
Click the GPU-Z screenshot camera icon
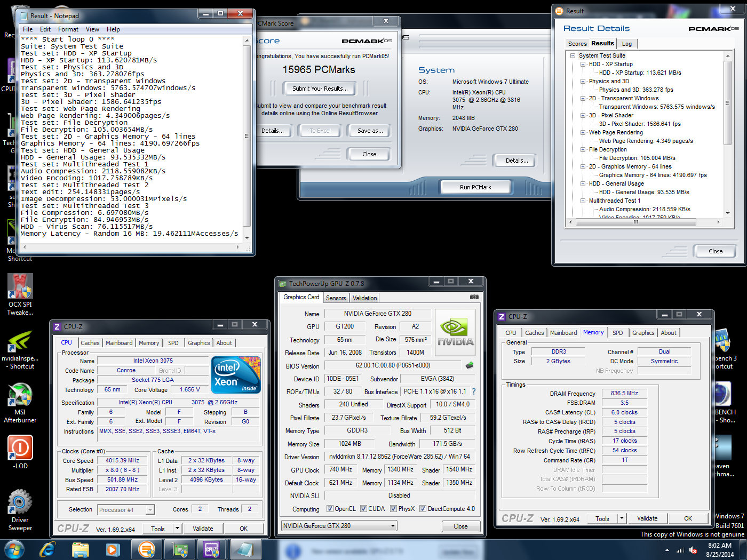(x=474, y=297)
